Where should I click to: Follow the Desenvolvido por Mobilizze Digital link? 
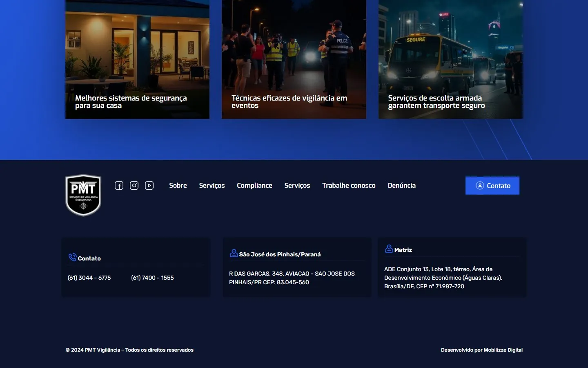tap(482, 350)
